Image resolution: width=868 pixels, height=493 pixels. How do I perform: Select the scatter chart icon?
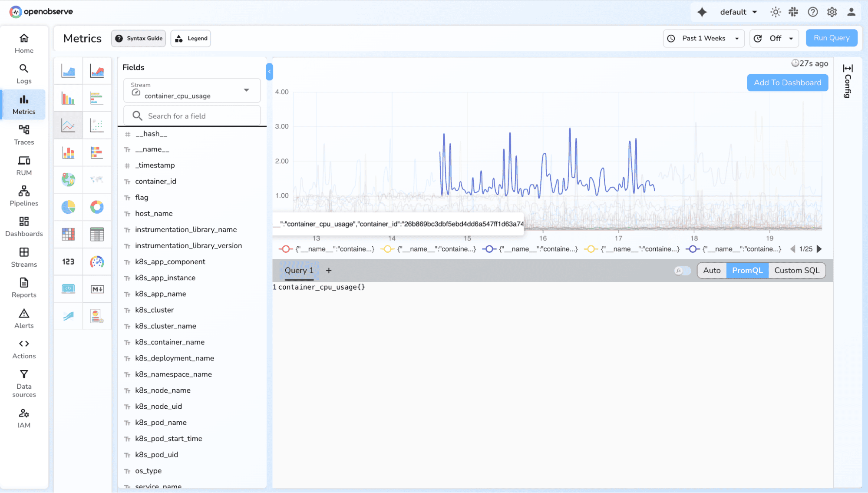click(97, 126)
